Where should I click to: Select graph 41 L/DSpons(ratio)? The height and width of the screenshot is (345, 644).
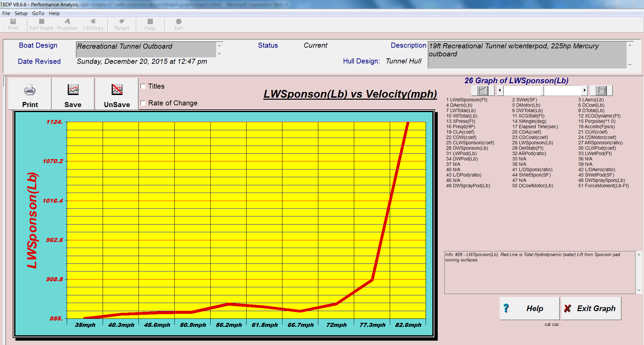coord(532,169)
